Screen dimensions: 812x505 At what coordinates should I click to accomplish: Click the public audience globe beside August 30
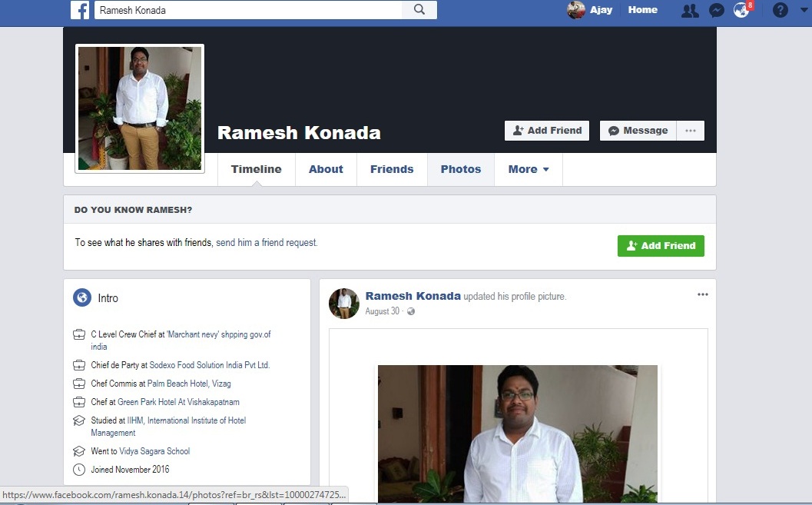[411, 311]
